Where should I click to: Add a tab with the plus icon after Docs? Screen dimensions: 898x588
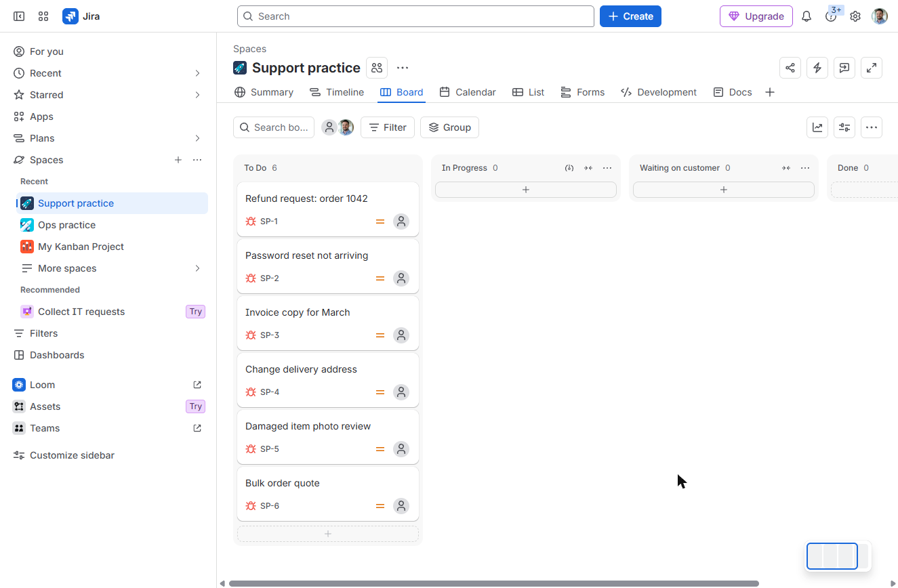(x=770, y=92)
